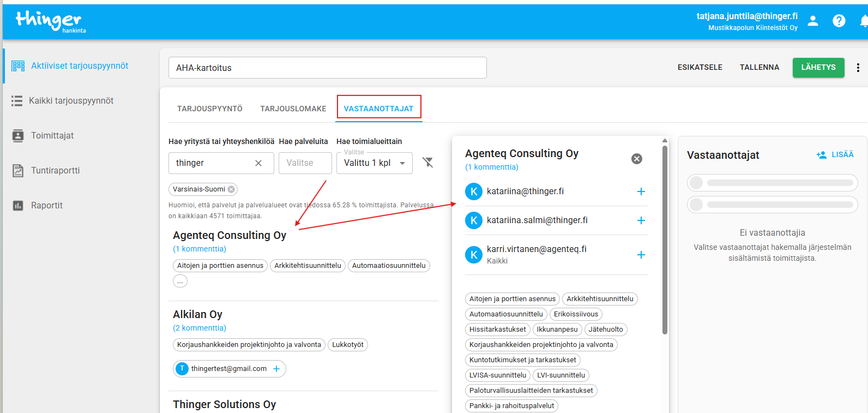
Task: Click the green LÄHETYS button
Action: [x=818, y=68]
